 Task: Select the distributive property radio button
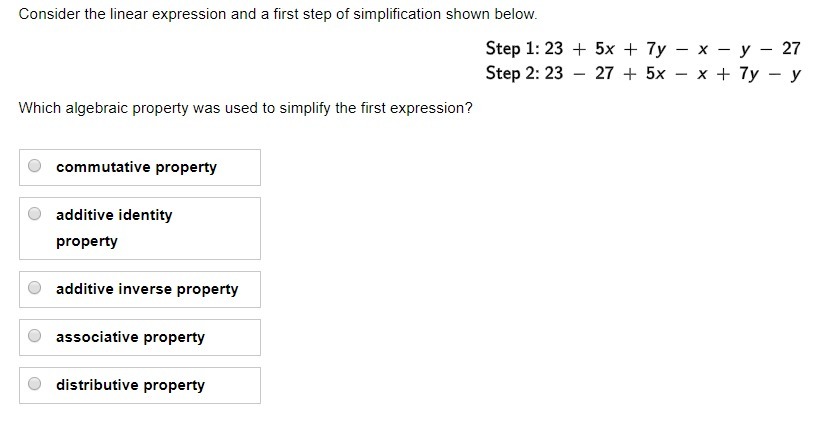coord(34,383)
